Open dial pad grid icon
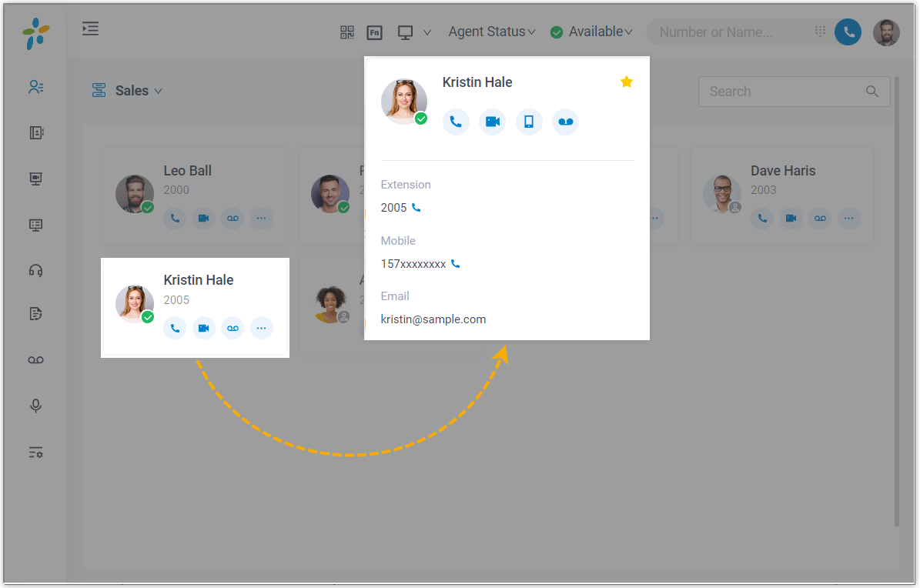The height and width of the screenshot is (588, 920). [820, 31]
